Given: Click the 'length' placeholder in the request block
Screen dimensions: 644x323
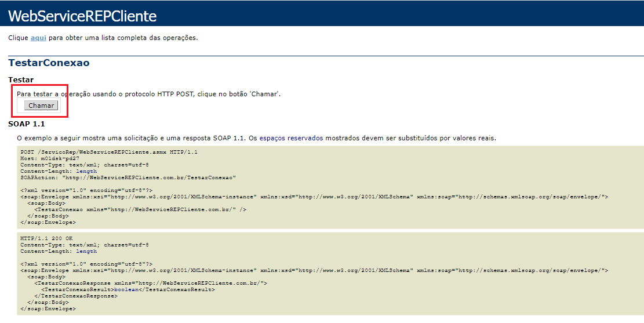Looking at the screenshot, I should tap(86, 171).
